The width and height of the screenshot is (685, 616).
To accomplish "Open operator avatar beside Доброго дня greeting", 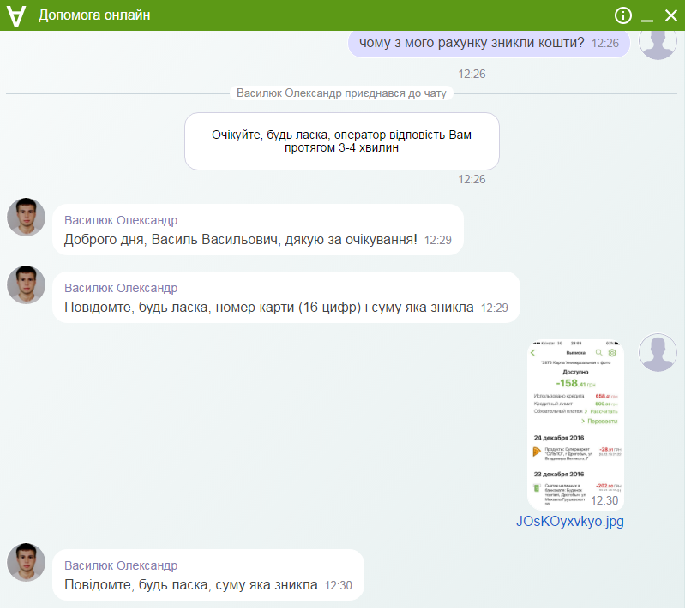I will 26,217.
